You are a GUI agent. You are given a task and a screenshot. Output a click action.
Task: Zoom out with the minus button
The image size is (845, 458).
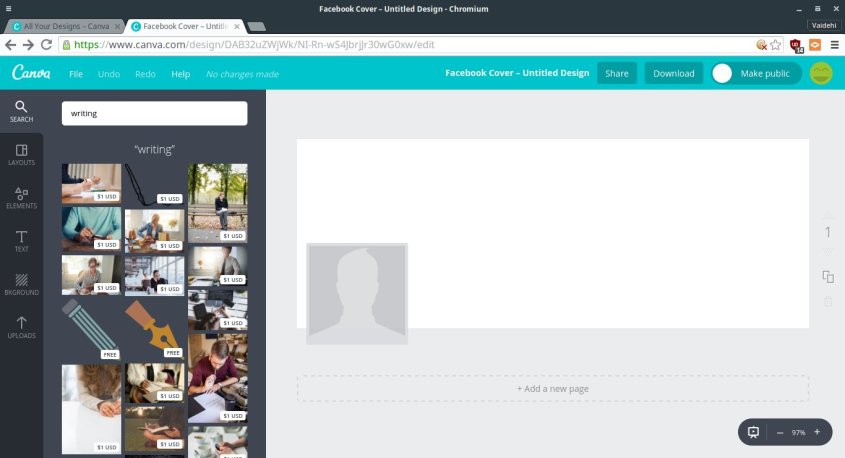pyautogui.click(x=779, y=432)
